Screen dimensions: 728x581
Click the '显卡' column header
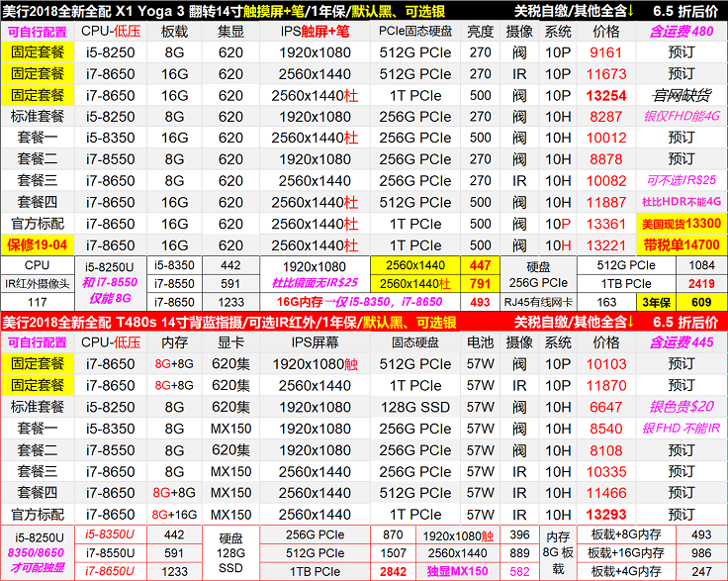(x=230, y=342)
